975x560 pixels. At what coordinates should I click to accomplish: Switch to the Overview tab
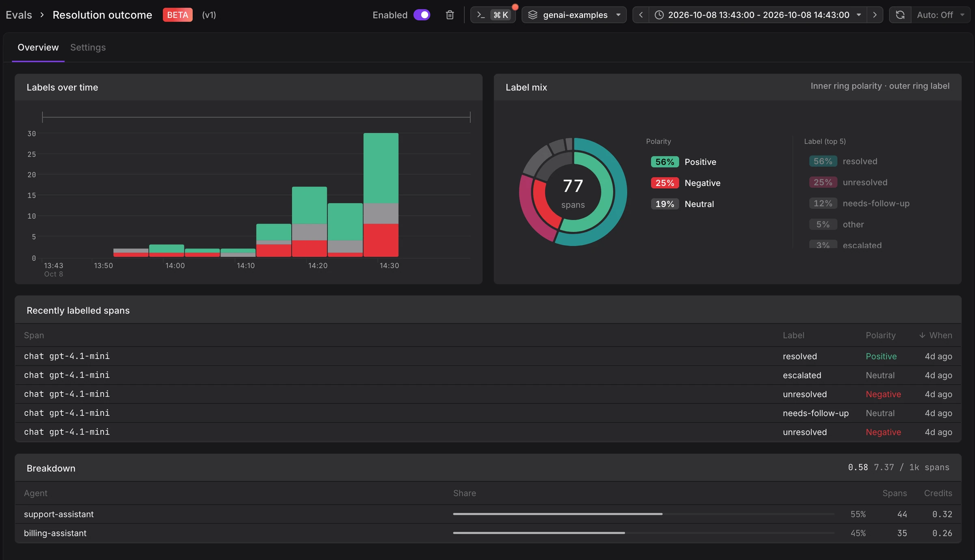point(38,48)
